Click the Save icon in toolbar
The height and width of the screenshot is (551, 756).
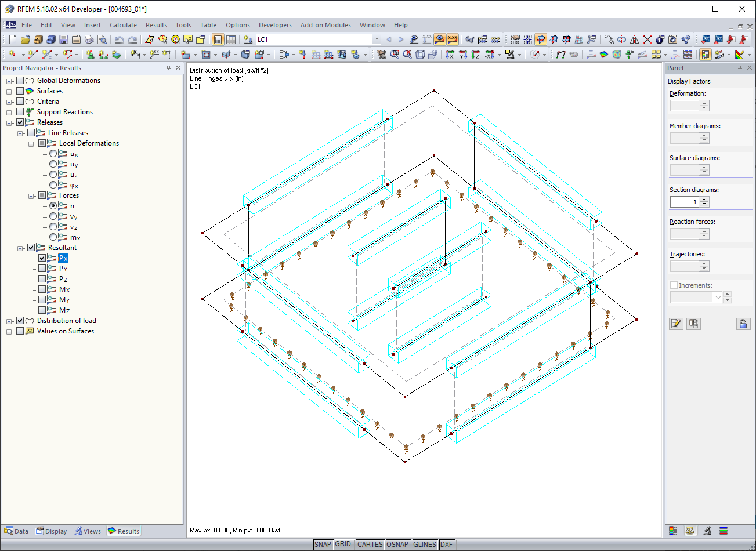63,39
